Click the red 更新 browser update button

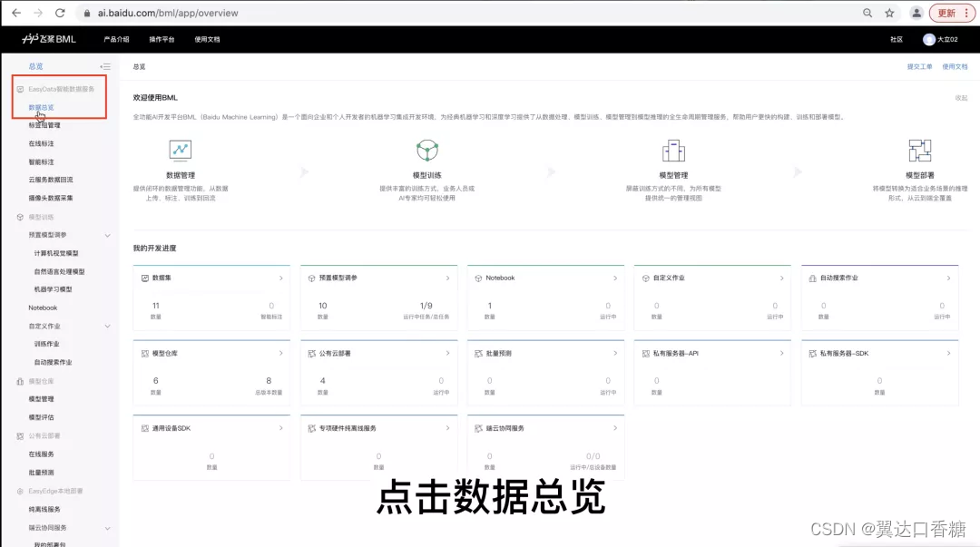click(x=951, y=13)
